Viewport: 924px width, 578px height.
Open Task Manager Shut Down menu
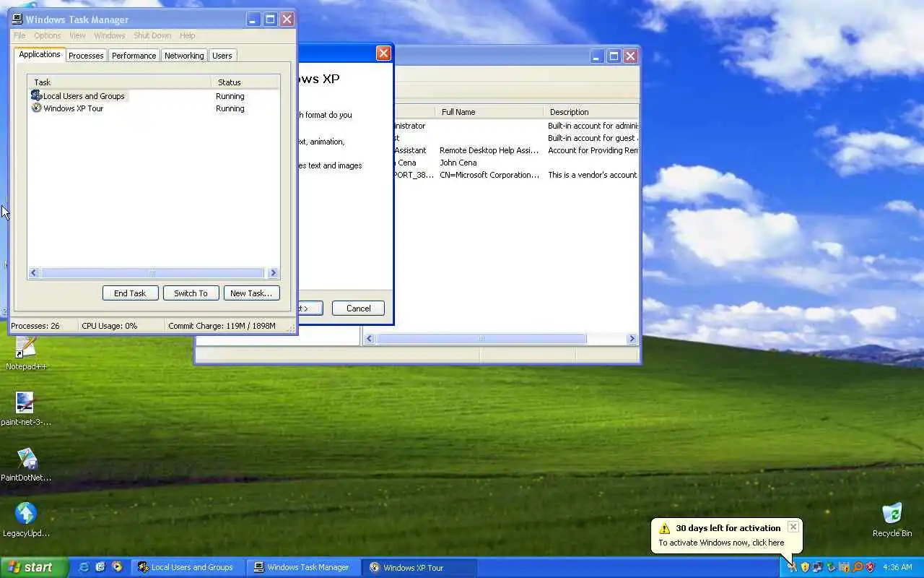(x=152, y=35)
